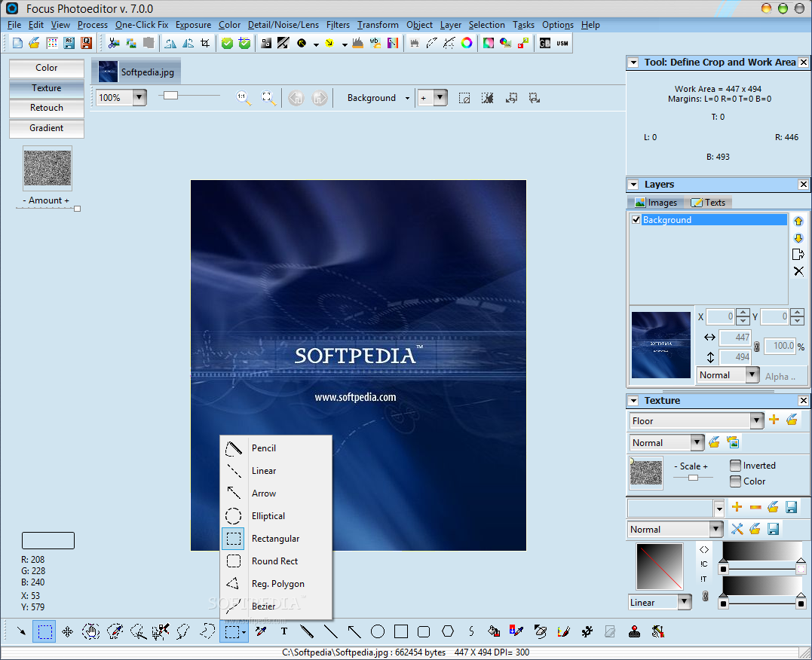The height and width of the screenshot is (660, 812).
Task: Toggle Background layer visibility checkbox
Action: coord(636,219)
